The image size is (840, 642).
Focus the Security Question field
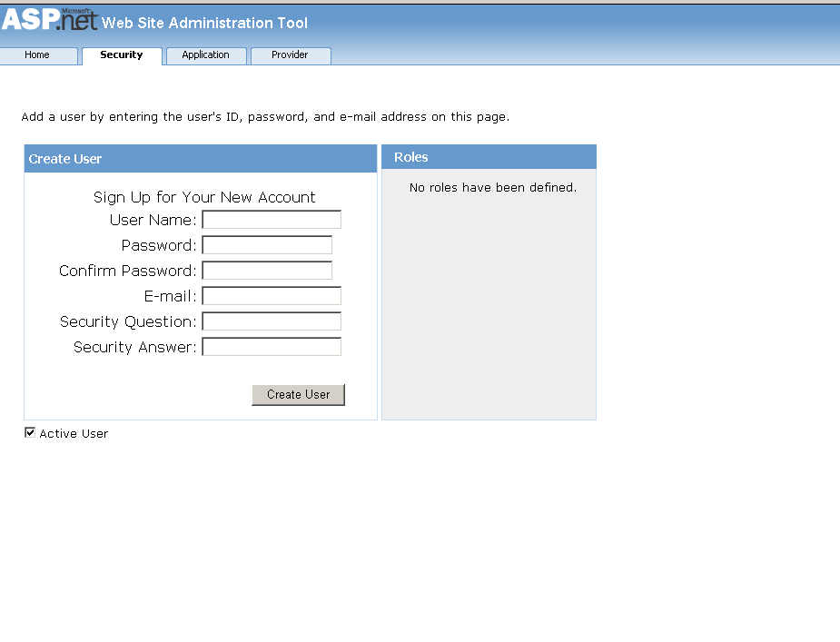click(x=272, y=321)
